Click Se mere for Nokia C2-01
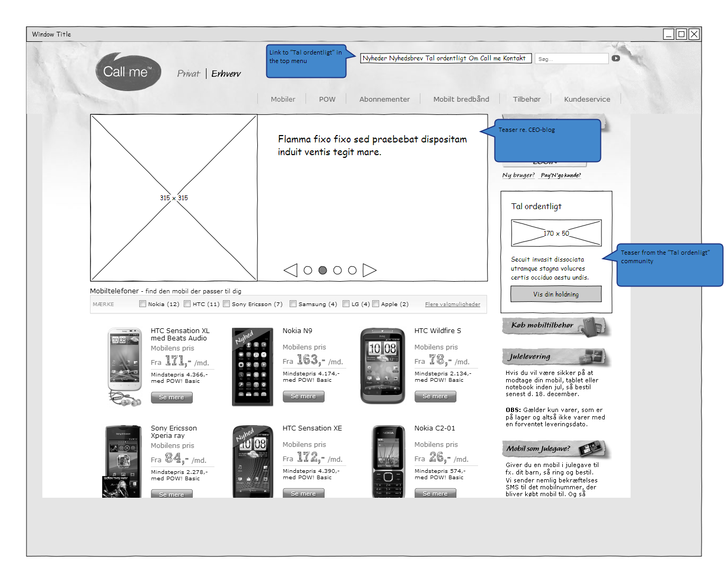Image resolution: width=728 pixels, height=583 pixels. pos(435,493)
